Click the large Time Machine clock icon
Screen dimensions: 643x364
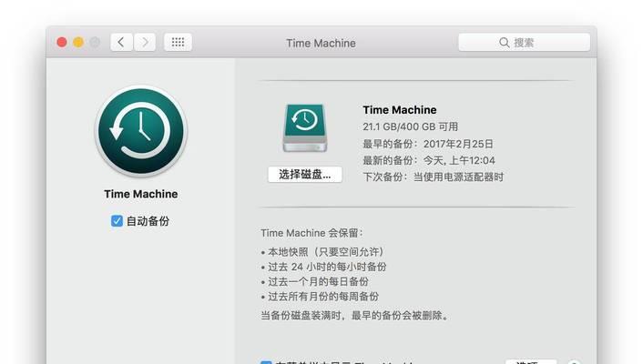141,131
